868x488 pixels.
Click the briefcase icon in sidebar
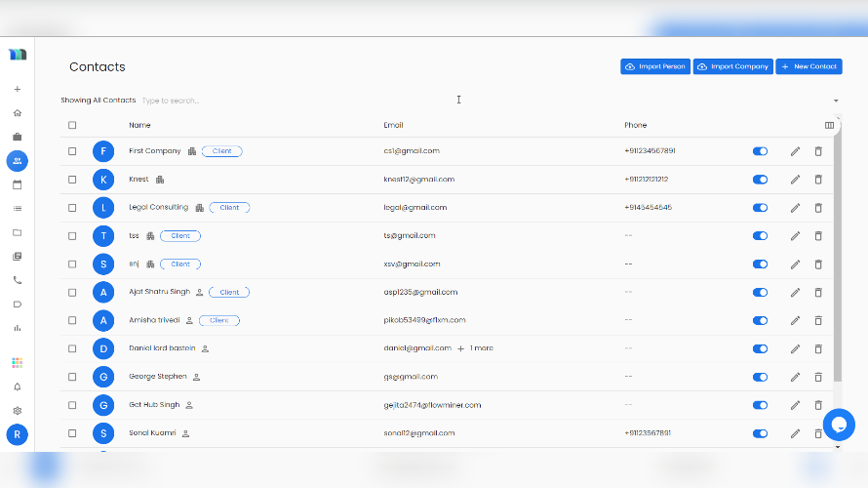[17, 137]
